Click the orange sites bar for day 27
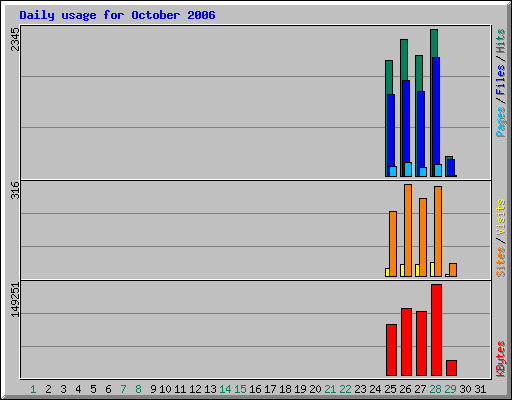Image resolution: width=512 pixels, height=400 pixels. tap(423, 237)
